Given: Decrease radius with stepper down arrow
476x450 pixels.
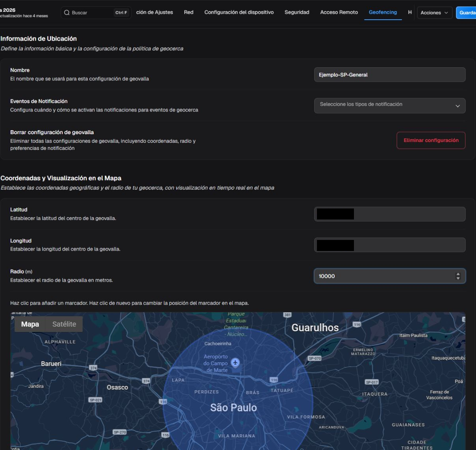Looking at the screenshot, I should pos(458,278).
